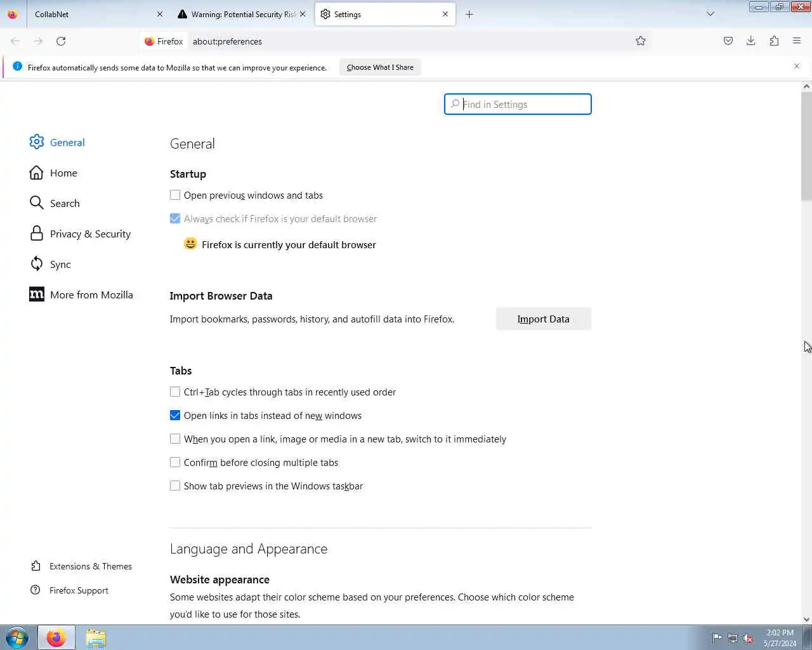This screenshot has height=650, width=812.
Task: Click the scrollbar up arrow
Action: click(x=806, y=86)
